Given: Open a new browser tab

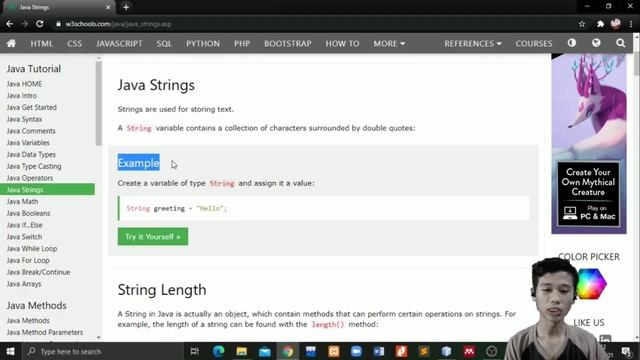Looking at the screenshot, I should point(126,7).
